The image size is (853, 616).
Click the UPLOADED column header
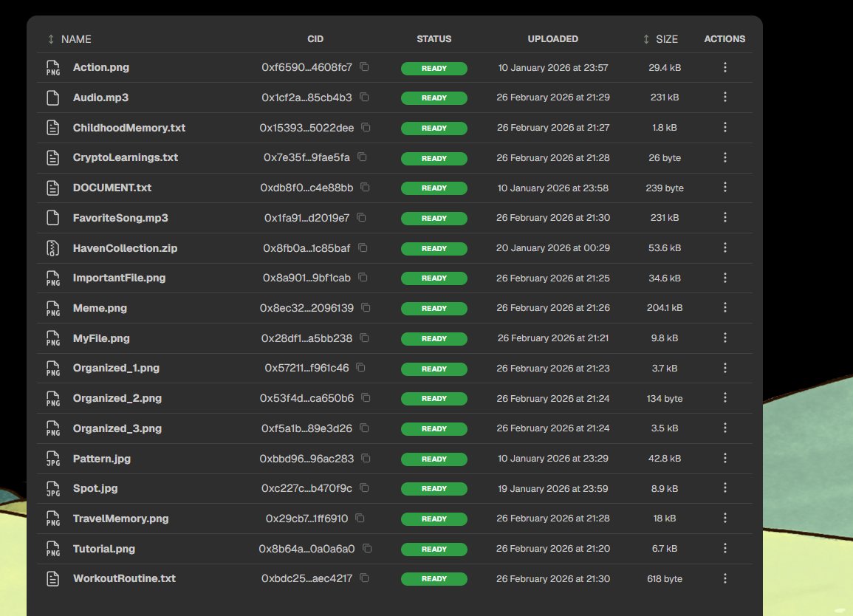point(552,39)
